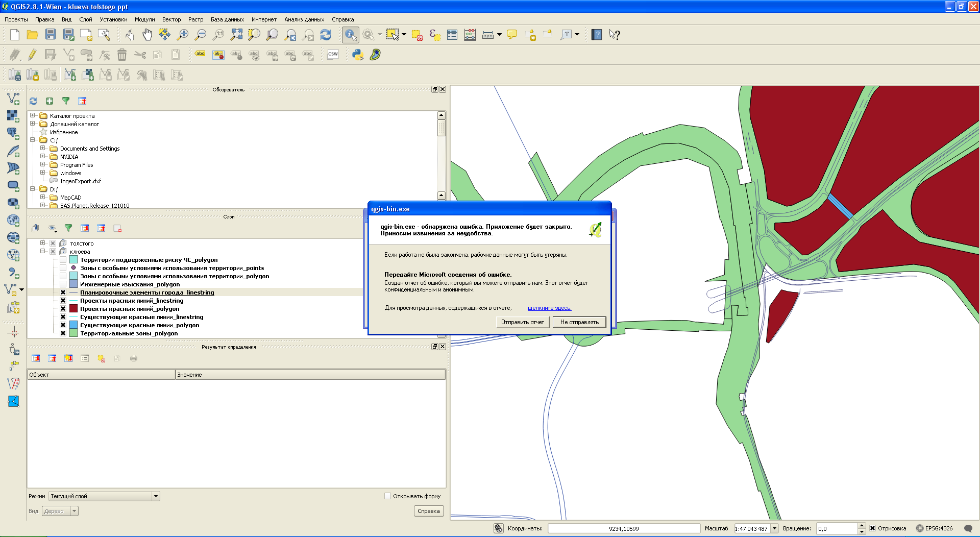Click the dark red Проекты красных линий_polygon swatch
The height and width of the screenshot is (537, 980).
coord(73,309)
